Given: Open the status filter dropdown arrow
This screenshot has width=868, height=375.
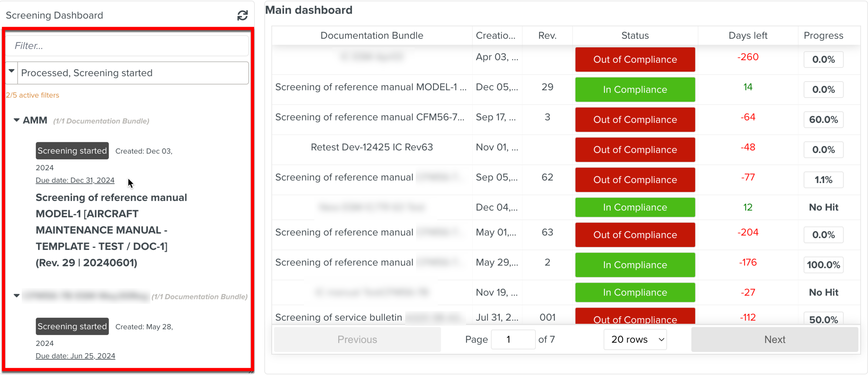Looking at the screenshot, I should 11,72.
